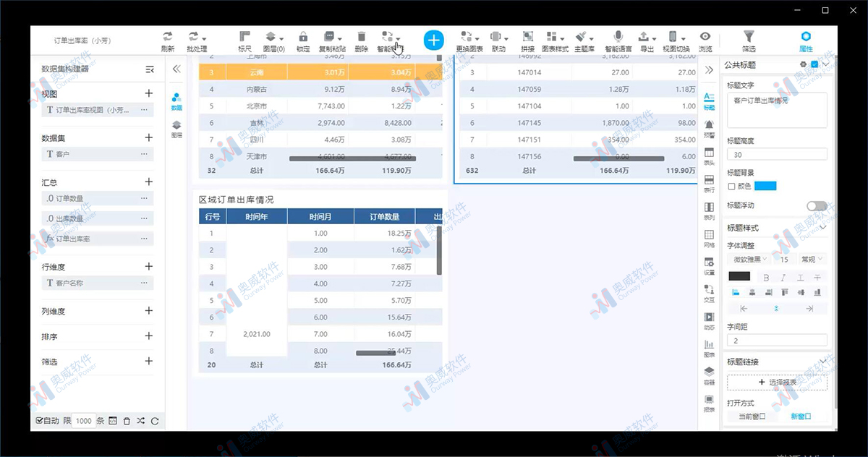This screenshot has height=457, width=868.
Task: Open options for 订单数量 summary field
Action: [x=144, y=198]
